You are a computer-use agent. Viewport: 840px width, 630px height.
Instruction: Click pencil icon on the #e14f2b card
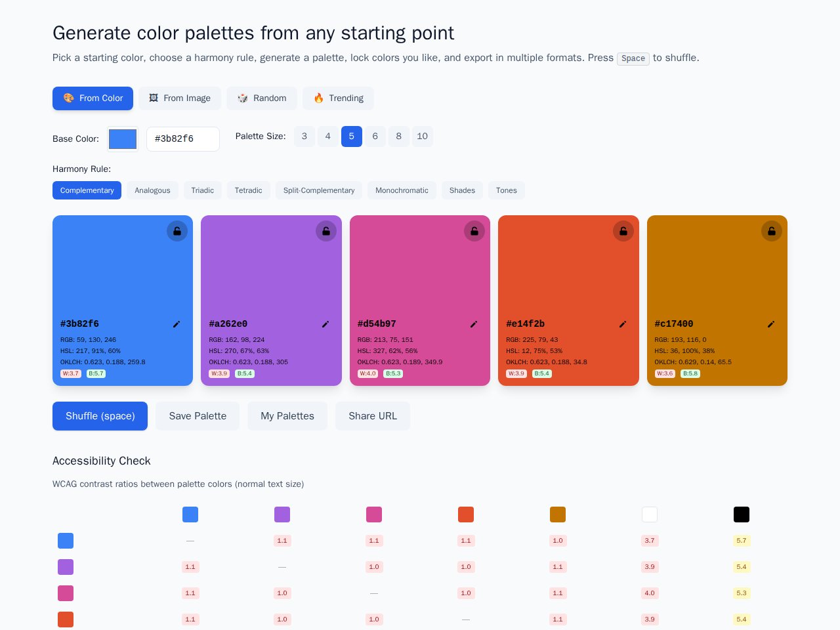[623, 324]
